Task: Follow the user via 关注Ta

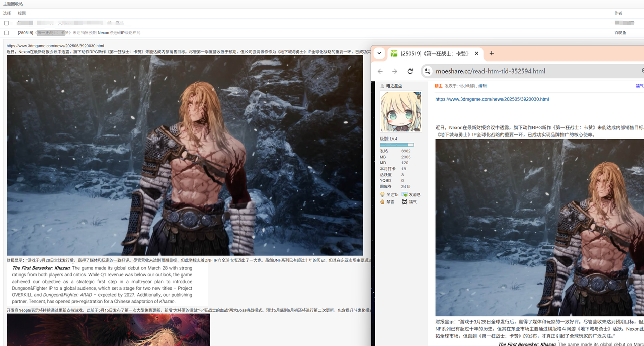Action: (392, 195)
